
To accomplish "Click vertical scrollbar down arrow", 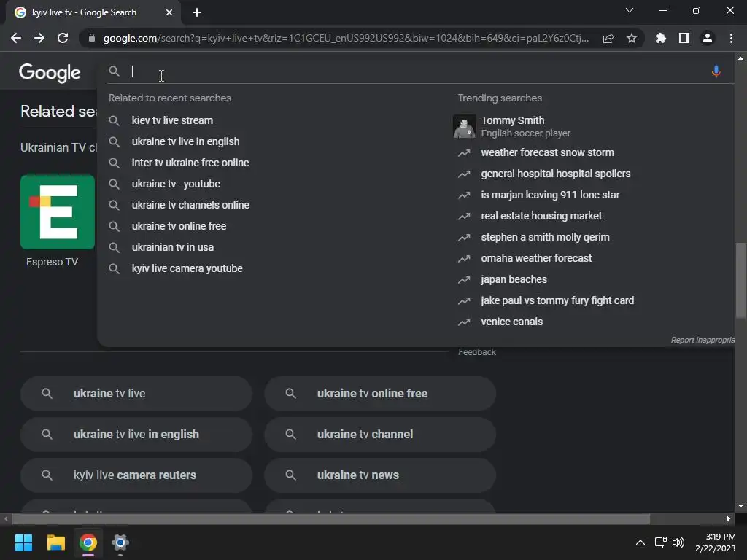I will 740,506.
